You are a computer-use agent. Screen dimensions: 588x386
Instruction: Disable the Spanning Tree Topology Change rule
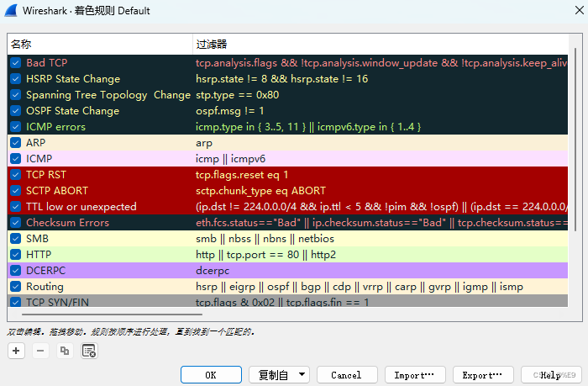[x=15, y=95]
